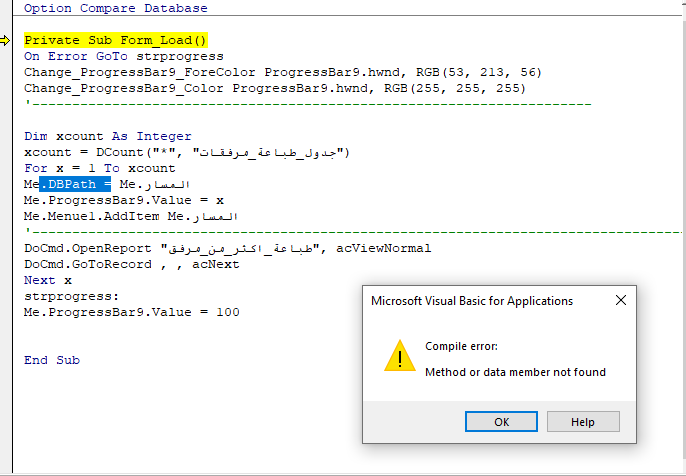Click the DoCmd.OpenReport statement
Image resolution: width=686 pixels, height=476 pixels.
[228, 248]
